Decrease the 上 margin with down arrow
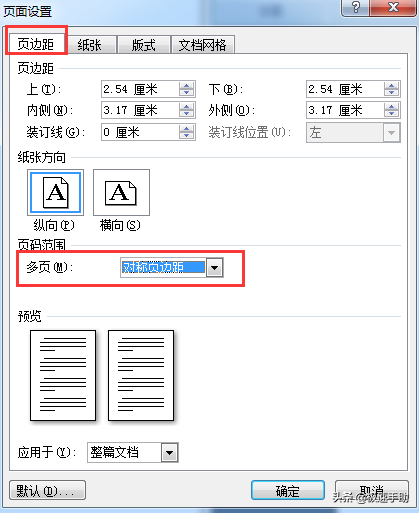Image resolution: width=419 pixels, height=513 pixels. (x=186, y=93)
